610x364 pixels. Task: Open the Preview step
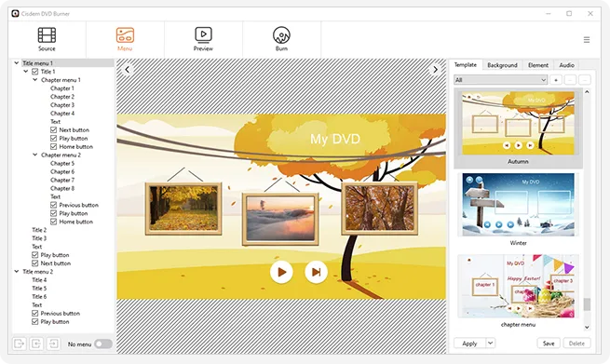(203, 39)
